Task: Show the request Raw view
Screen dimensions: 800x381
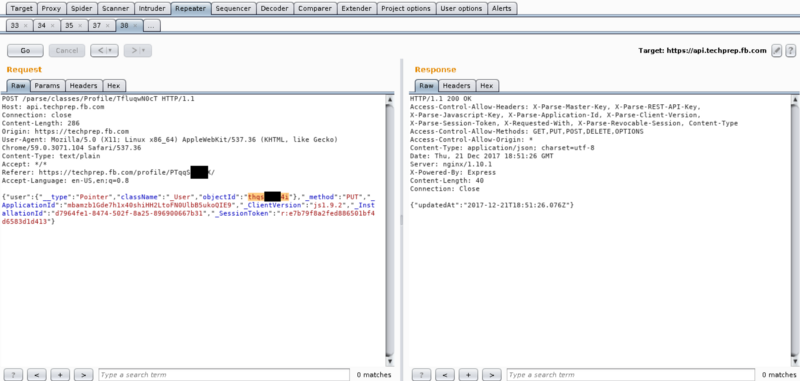Action: (x=18, y=86)
